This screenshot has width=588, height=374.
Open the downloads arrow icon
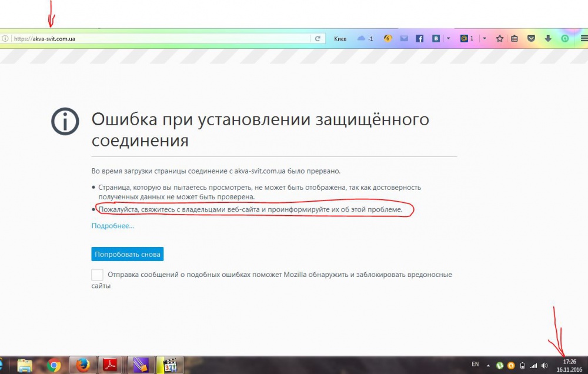coord(548,39)
